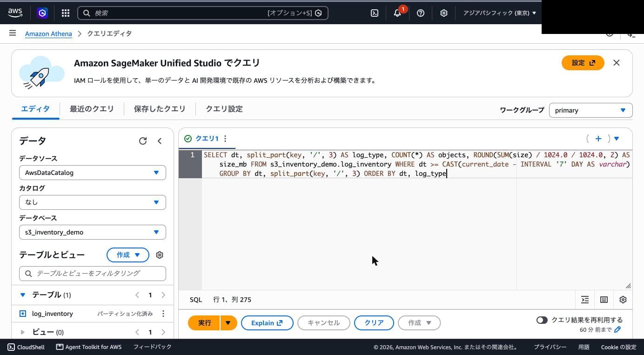
Task: Go to Amazon Athena breadcrumb link
Action: [x=48, y=33]
